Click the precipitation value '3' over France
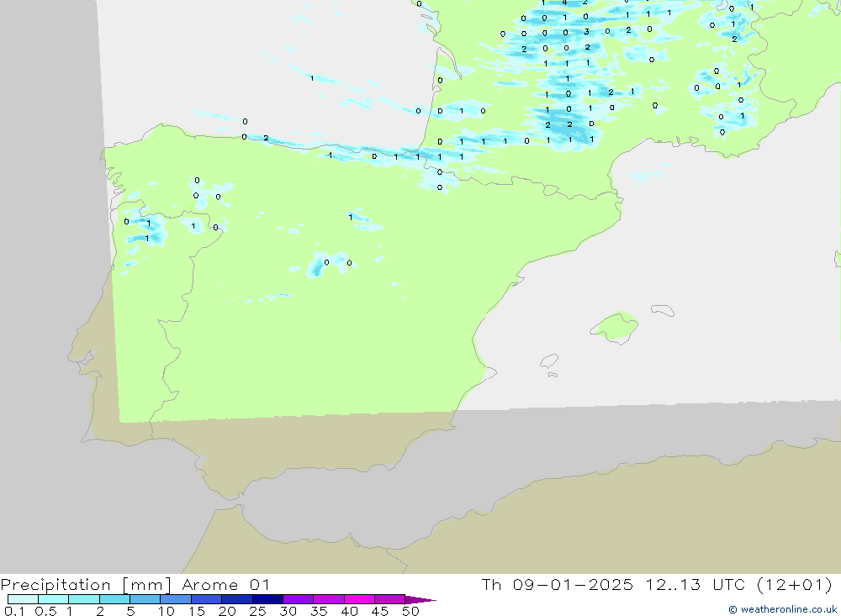 tap(587, 32)
